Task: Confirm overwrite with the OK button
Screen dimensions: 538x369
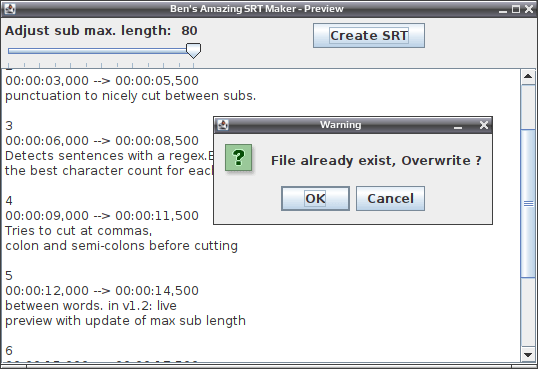Action: 315,198
